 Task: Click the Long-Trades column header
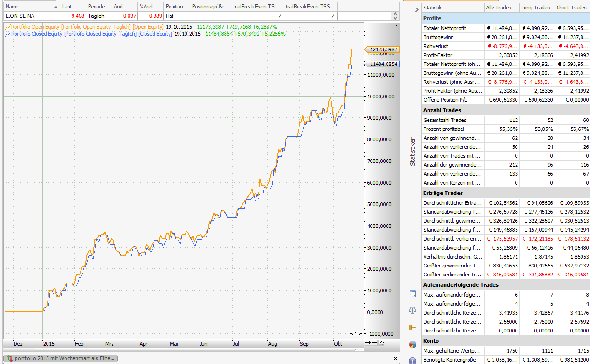click(x=536, y=8)
